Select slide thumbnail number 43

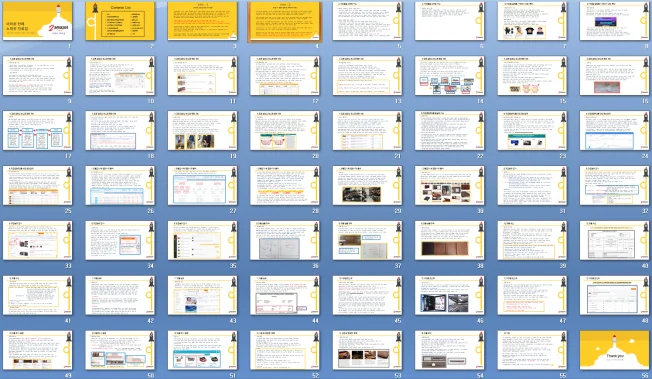point(203,295)
